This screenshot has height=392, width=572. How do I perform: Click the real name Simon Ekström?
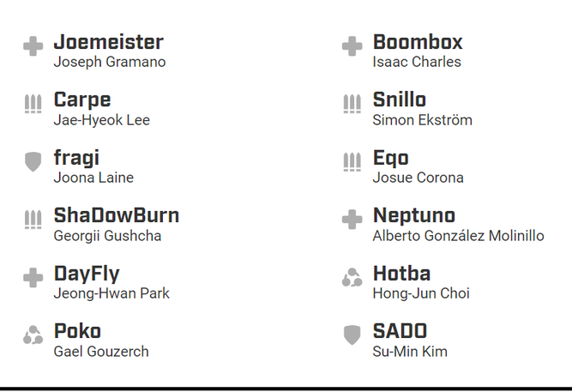click(423, 120)
